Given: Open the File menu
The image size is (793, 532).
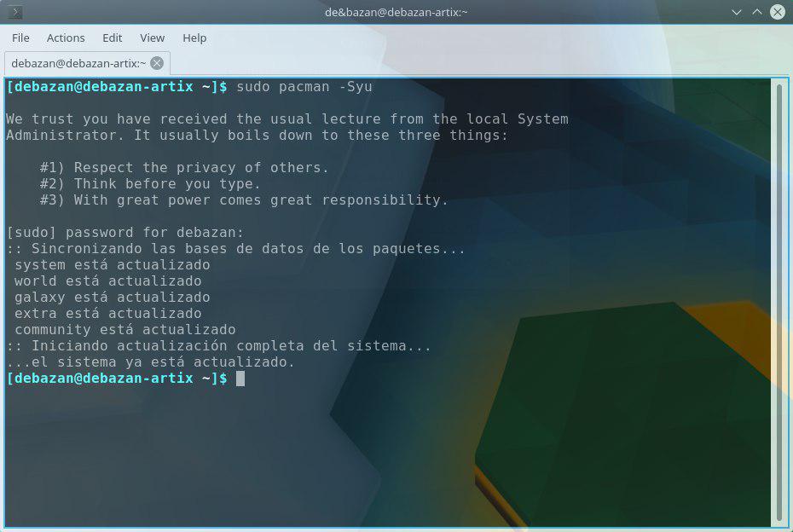Looking at the screenshot, I should click(x=20, y=38).
